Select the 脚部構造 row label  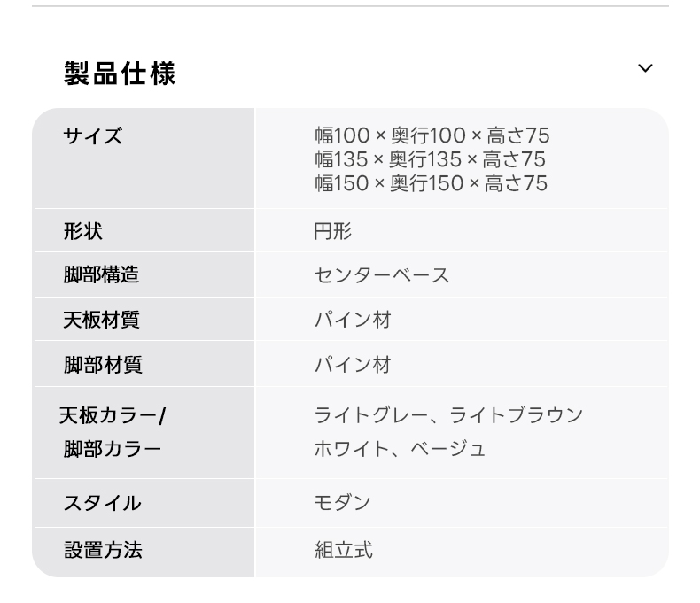pyautogui.click(x=101, y=274)
